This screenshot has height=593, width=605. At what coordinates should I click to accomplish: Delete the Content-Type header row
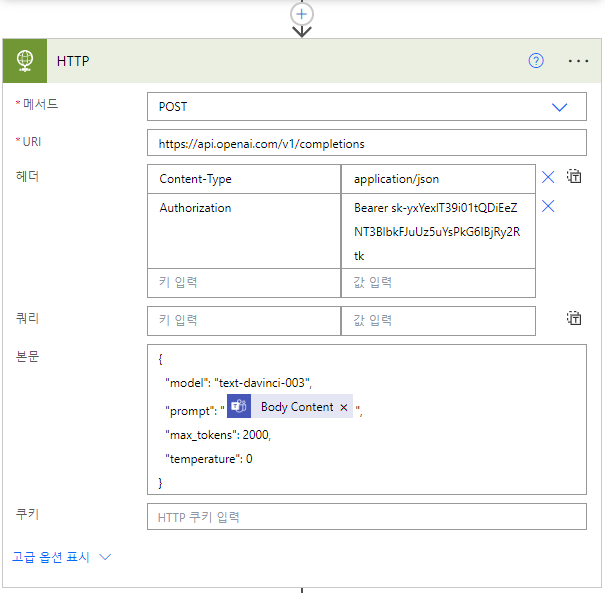point(548,177)
